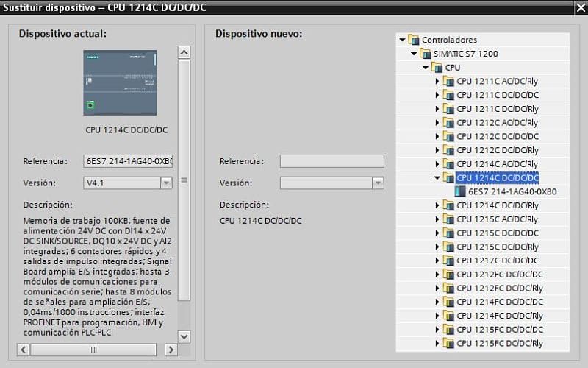Click folder icon of CPU 1211C DC/DC/DC

tap(448, 95)
